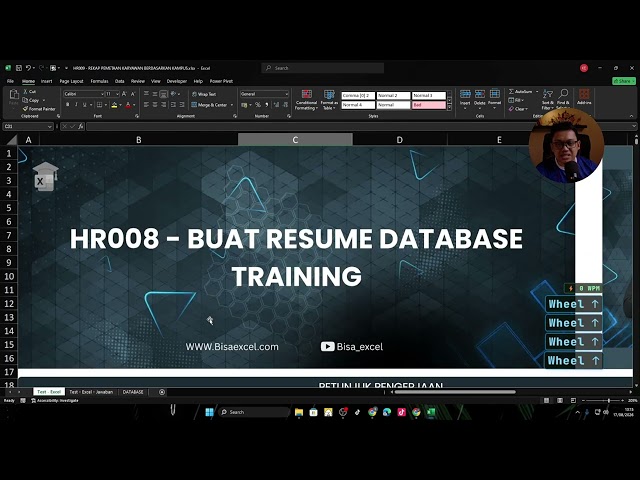Open the fill color dropdown arrow

120,105
